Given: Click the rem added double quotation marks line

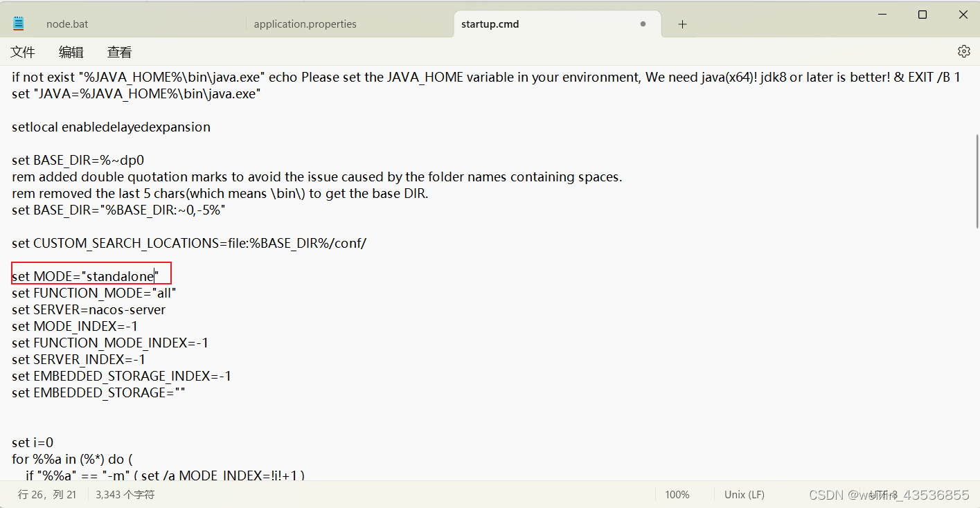Looking at the screenshot, I should tap(317, 176).
